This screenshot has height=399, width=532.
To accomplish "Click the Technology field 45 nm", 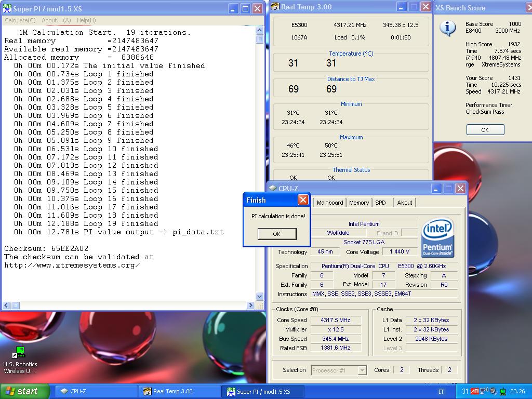I will point(325,251).
